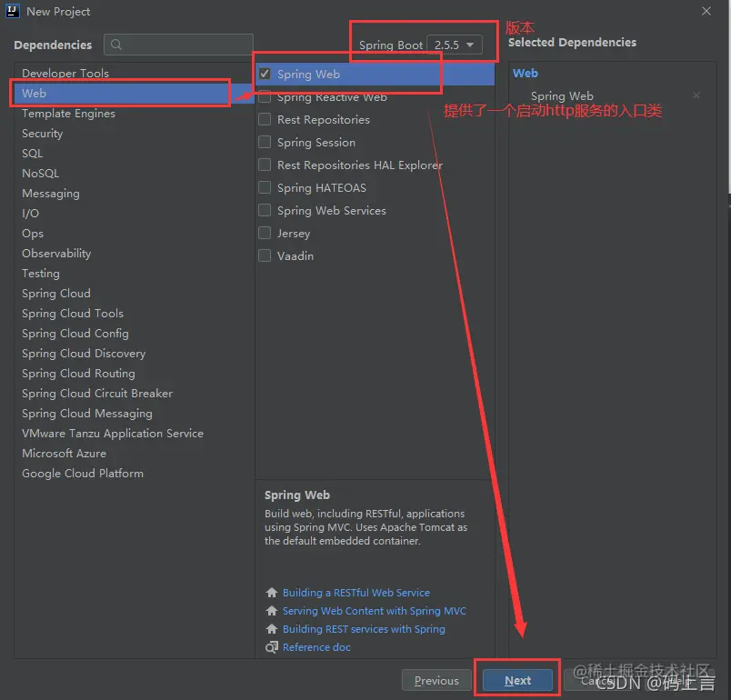
Task: Click home icon beside Serving Web Content
Action: [x=271, y=611]
